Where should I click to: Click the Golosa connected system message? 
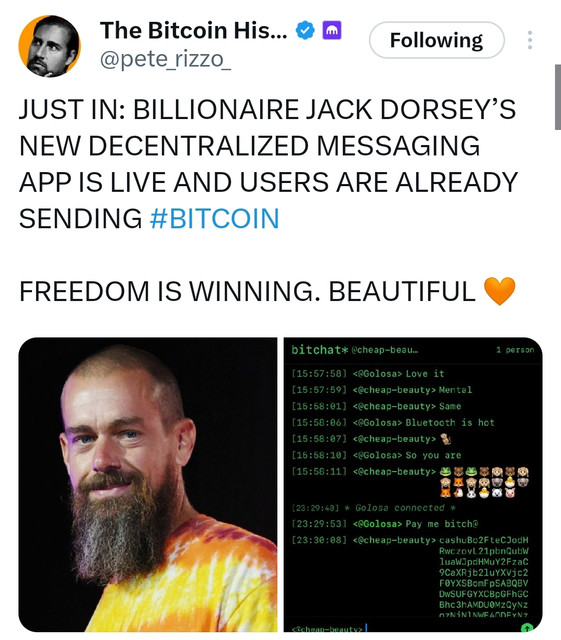tap(400, 508)
